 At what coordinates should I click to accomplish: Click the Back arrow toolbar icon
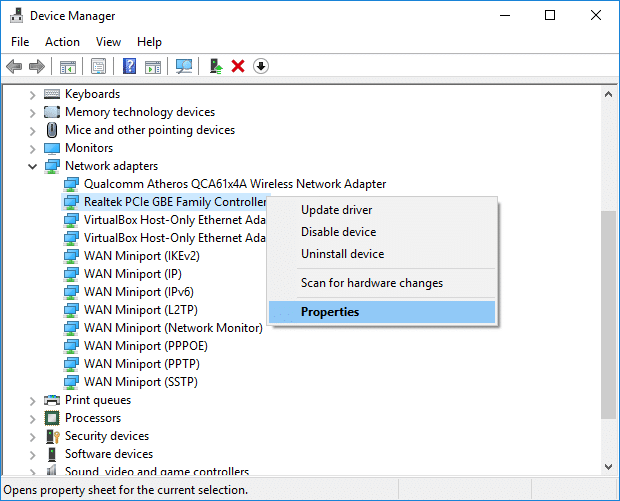(14, 66)
